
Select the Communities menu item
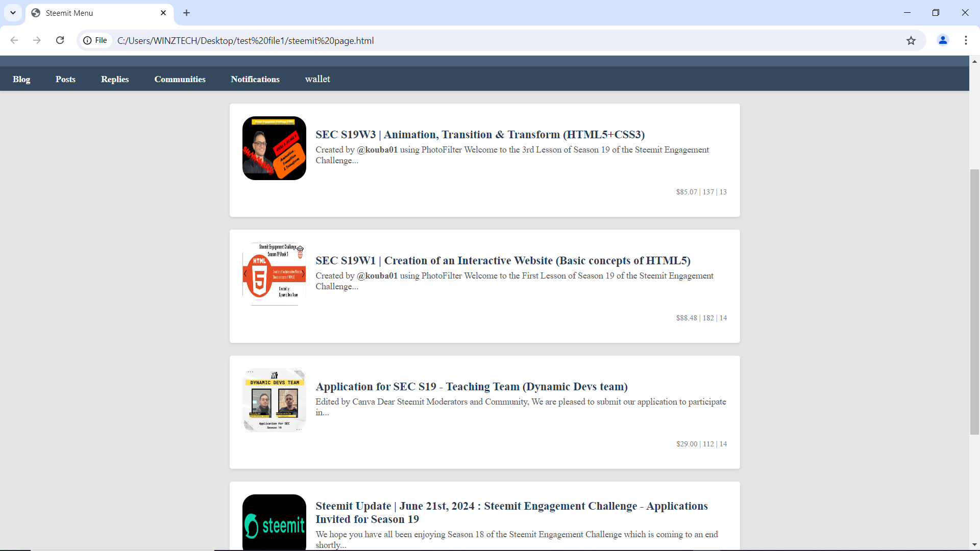tap(180, 79)
